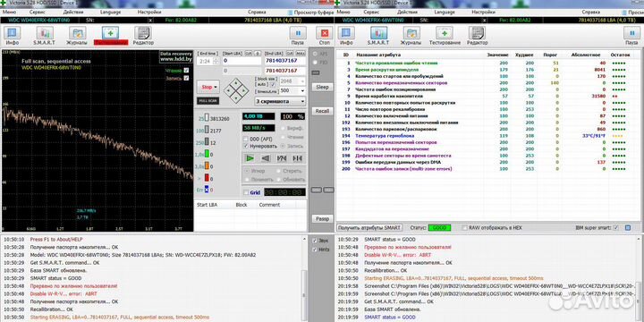Open the Language menu in the right window
The width and height of the screenshot is (644, 322).
point(445,13)
